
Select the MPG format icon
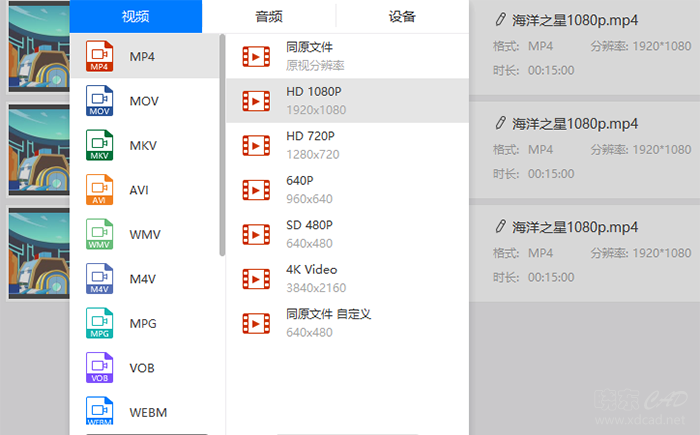pyautogui.click(x=99, y=323)
